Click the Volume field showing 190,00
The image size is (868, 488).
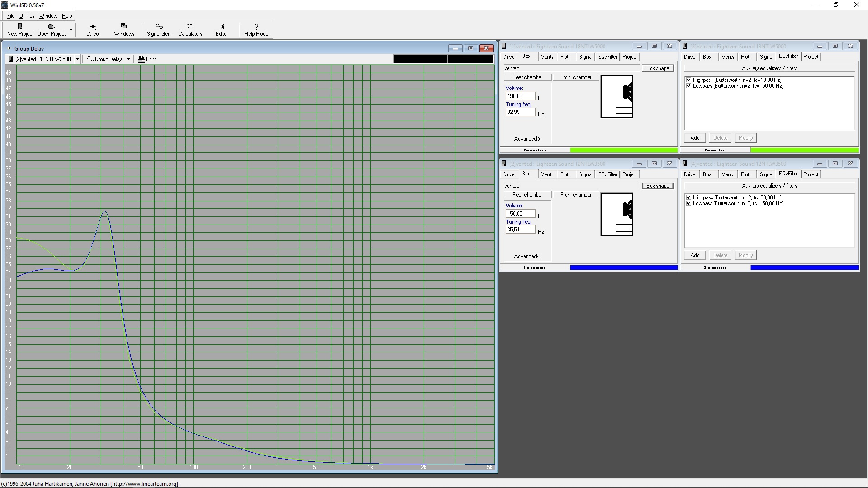tap(520, 96)
